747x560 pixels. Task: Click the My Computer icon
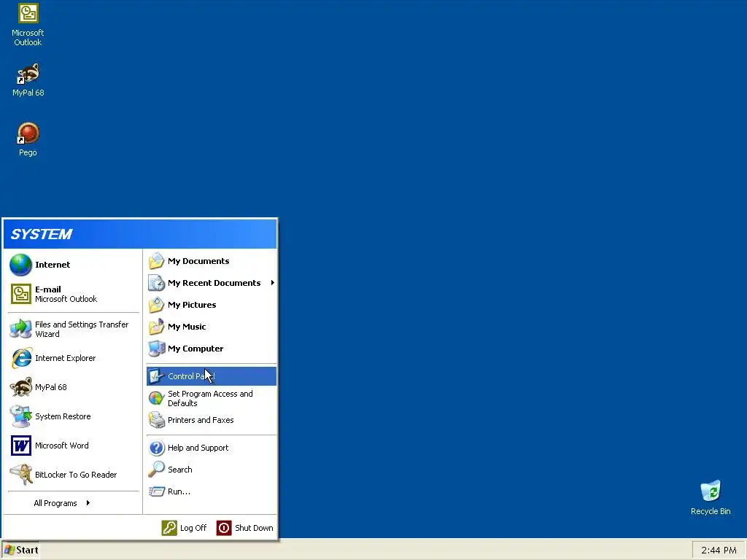[156, 349]
